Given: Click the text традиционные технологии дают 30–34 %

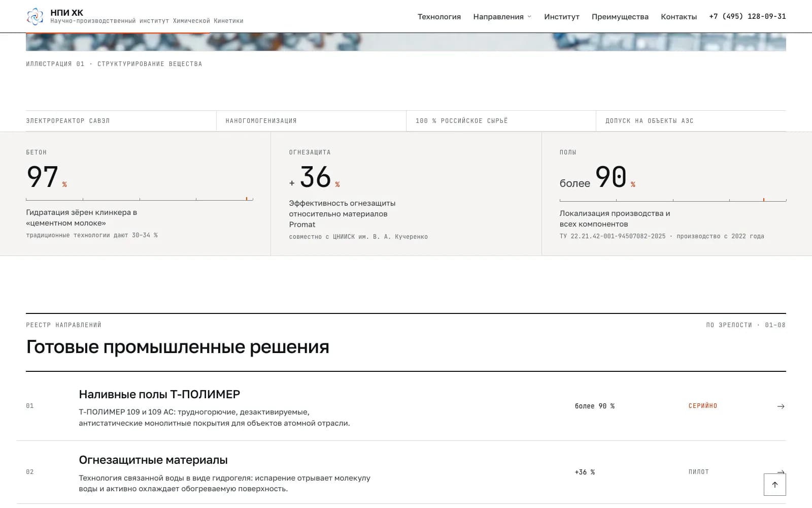Looking at the screenshot, I should point(92,235).
